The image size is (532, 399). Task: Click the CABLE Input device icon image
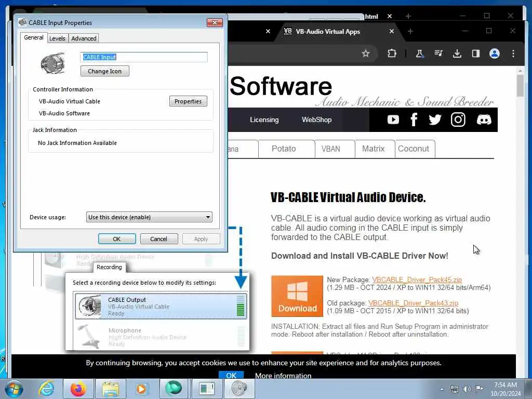pos(53,63)
